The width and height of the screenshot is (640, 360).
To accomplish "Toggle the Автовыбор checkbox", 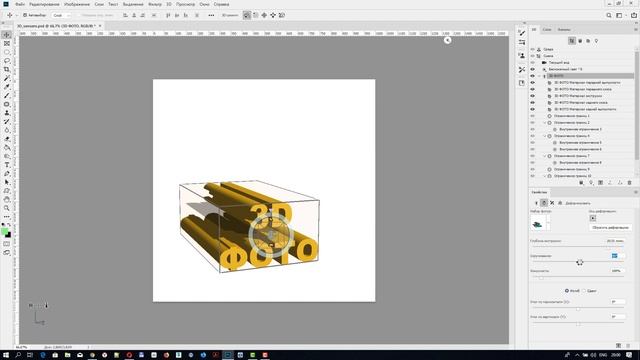I will pyautogui.click(x=25, y=15).
